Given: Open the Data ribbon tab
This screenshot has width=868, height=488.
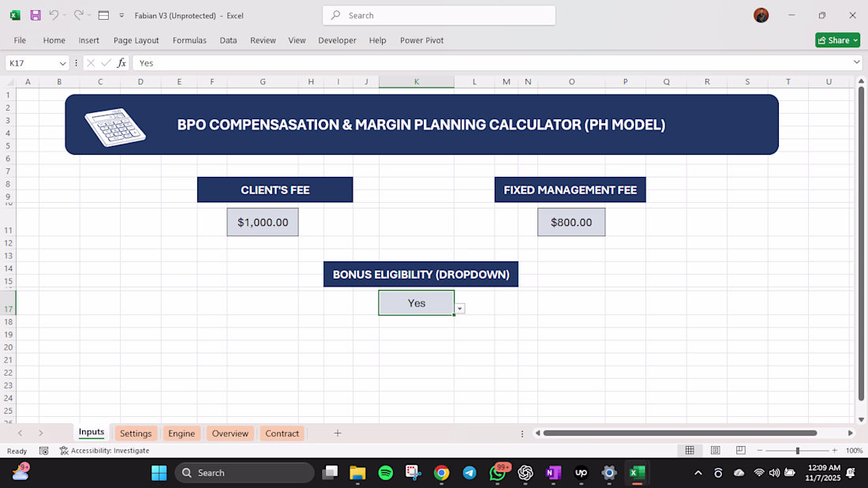Looking at the screenshot, I should [x=228, y=40].
